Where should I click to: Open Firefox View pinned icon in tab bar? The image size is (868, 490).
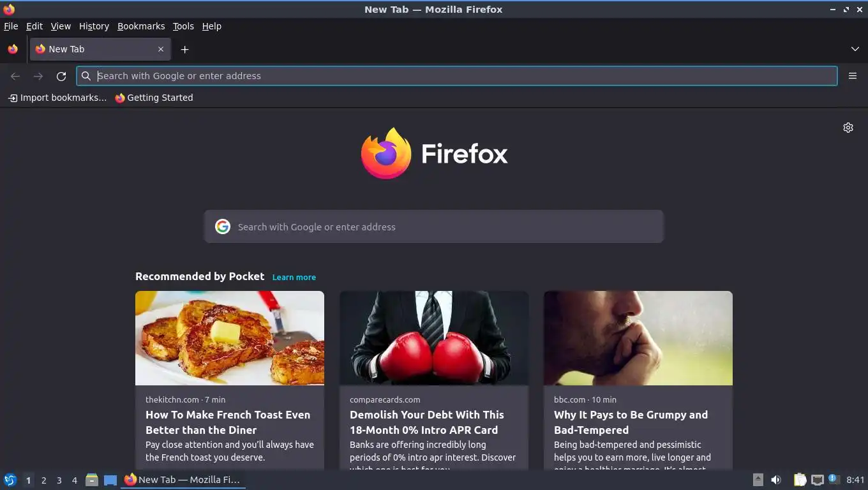13,49
